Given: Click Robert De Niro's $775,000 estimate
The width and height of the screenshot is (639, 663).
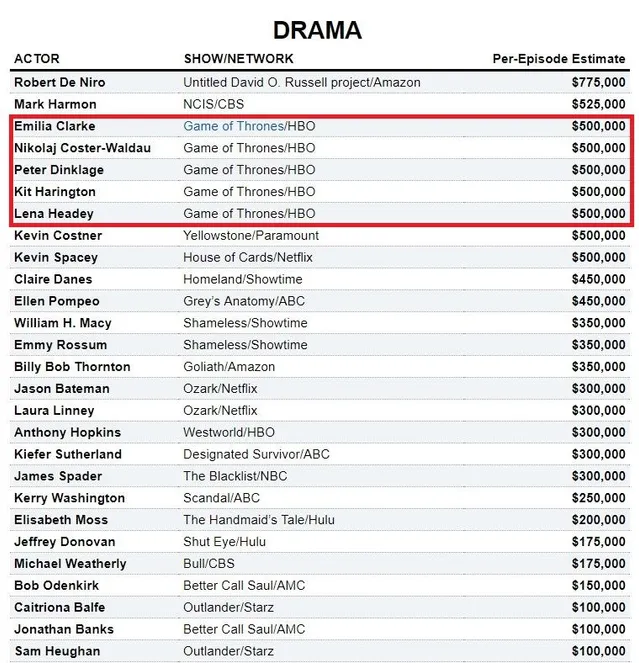Looking at the screenshot, I should 598,82.
